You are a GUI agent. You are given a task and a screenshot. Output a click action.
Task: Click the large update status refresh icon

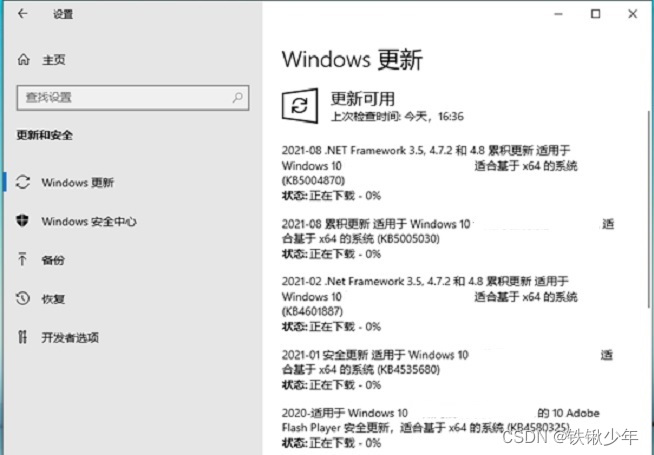pyautogui.click(x=300, y=106)
